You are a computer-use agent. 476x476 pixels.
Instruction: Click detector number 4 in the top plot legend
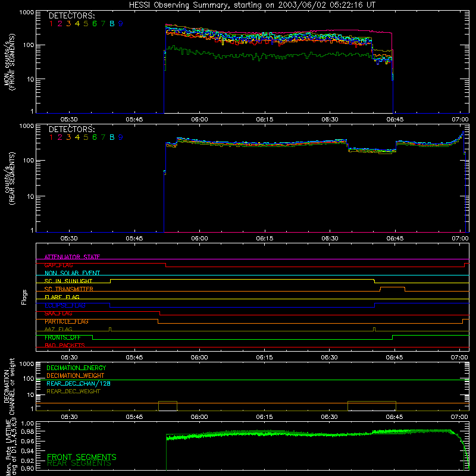click(77, 24)
